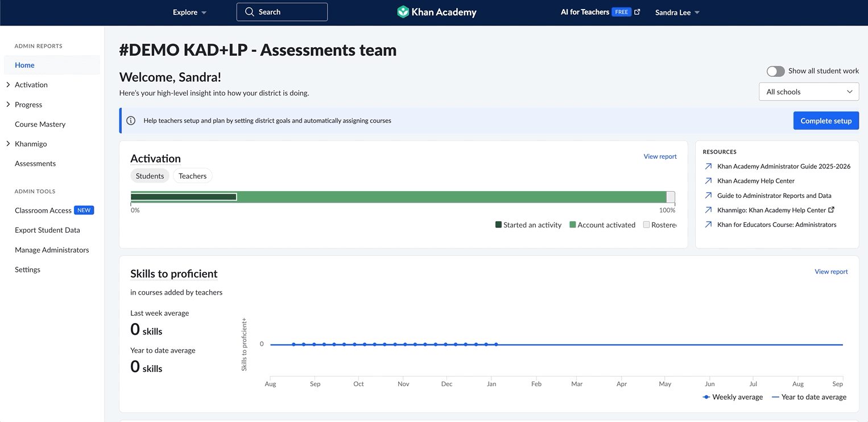This screenshot has width=868, height=422.
Task: Click the Activation card heading
Action: tap(155, 159)
